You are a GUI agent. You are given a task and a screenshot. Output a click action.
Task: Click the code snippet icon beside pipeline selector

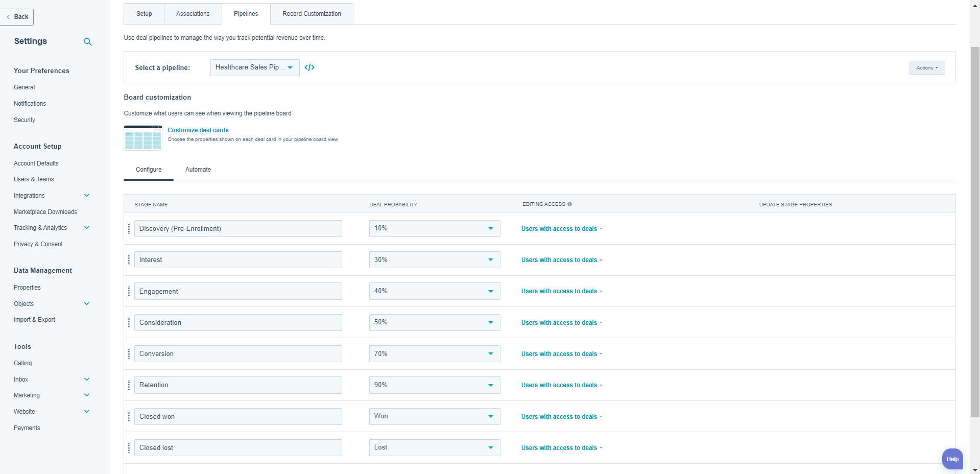[309, 67]
